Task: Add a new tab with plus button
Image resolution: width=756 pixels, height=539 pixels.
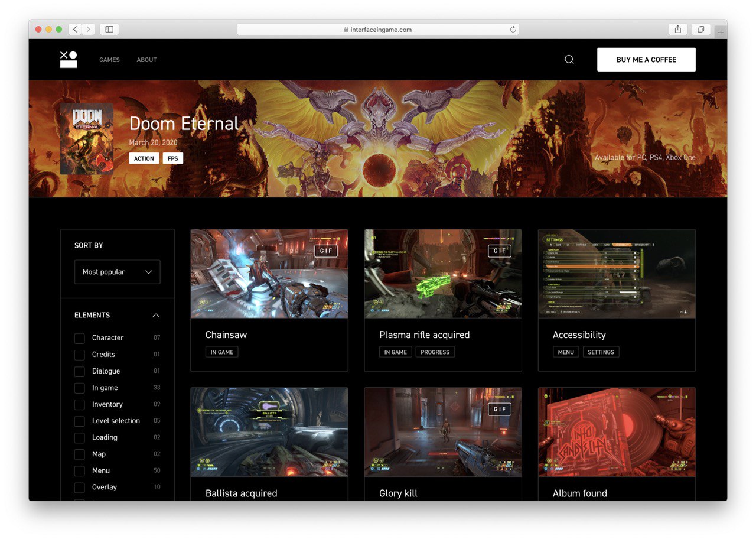Action: click(721, 33)
